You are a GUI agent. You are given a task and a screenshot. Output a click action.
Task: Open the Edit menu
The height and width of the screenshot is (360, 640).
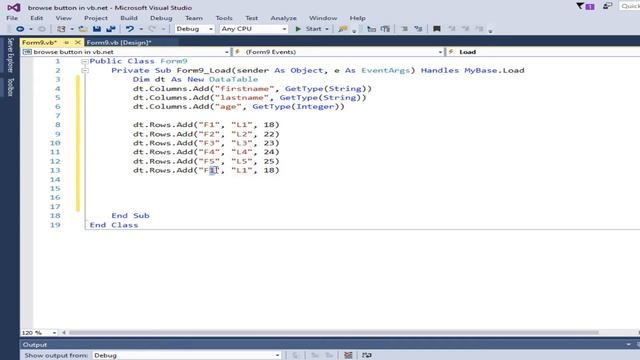[x=36, y=18]
